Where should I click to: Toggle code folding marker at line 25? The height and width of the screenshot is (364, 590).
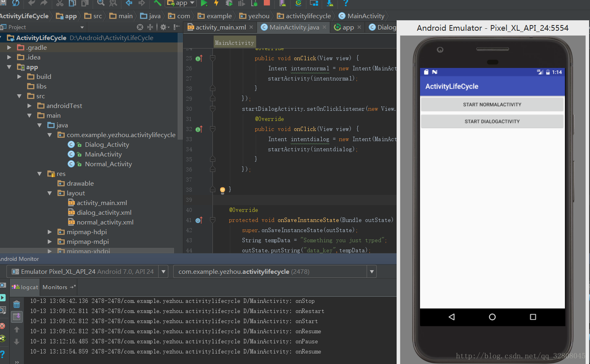[212, 58]
